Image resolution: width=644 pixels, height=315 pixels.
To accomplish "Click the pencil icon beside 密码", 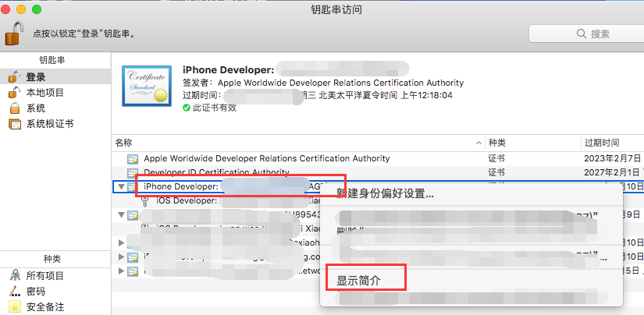I will (x=15, y=292).
